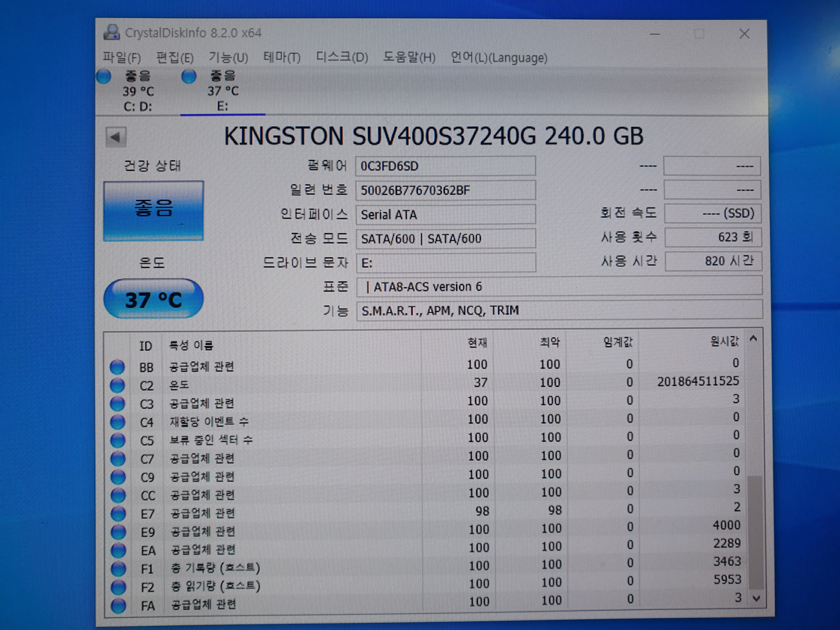
Task: Click the 최악 column header
Action: (550, 342)
